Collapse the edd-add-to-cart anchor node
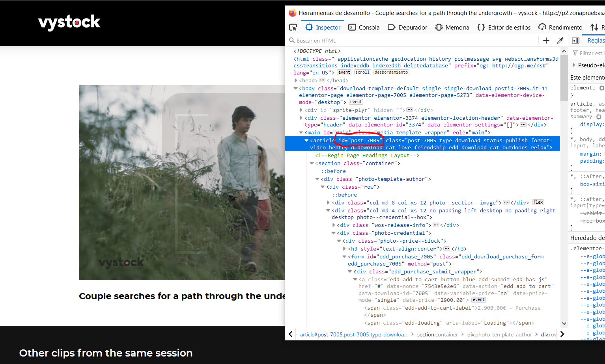Screen dimensions: 605x364 355,279
